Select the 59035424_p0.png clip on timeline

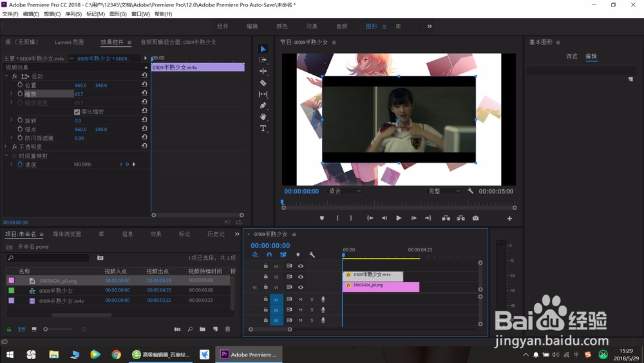tap(381, 287)
